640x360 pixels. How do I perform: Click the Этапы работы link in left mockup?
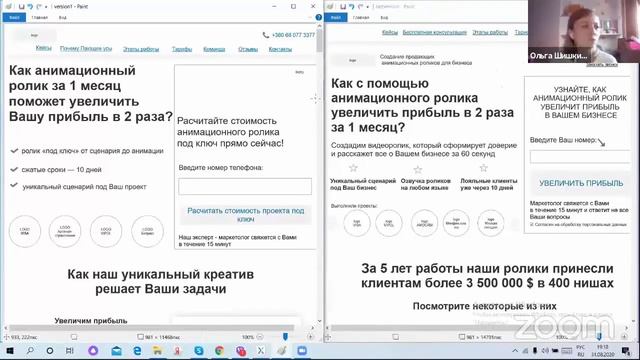141,49
